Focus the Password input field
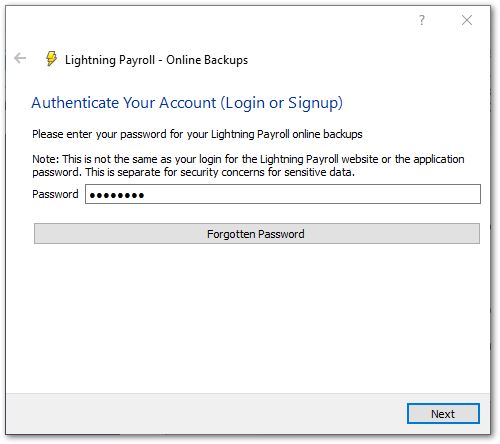This screenshot has width=500, height=444. [x=283, y=194]
